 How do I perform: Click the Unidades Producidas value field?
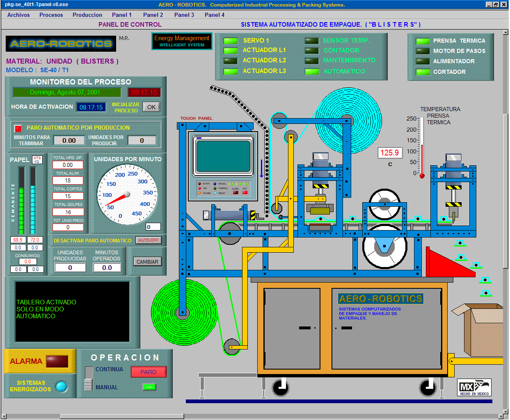[x=70, y=267]
